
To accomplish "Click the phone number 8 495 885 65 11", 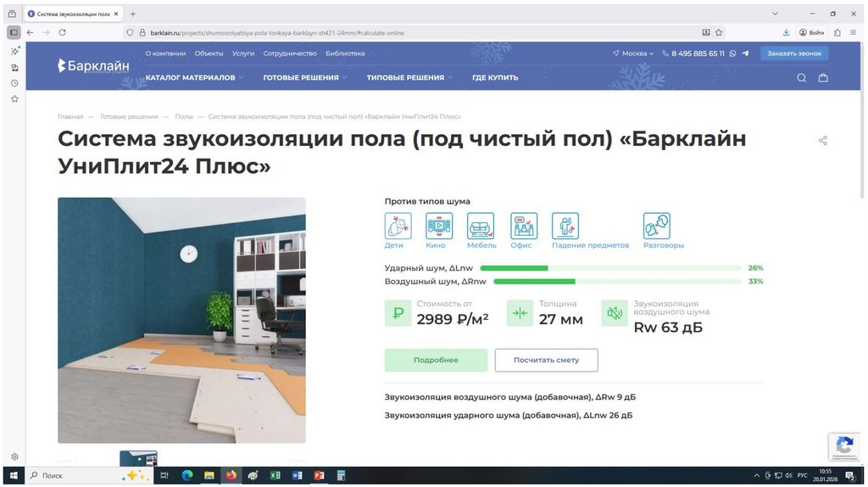I will (698, 53).
